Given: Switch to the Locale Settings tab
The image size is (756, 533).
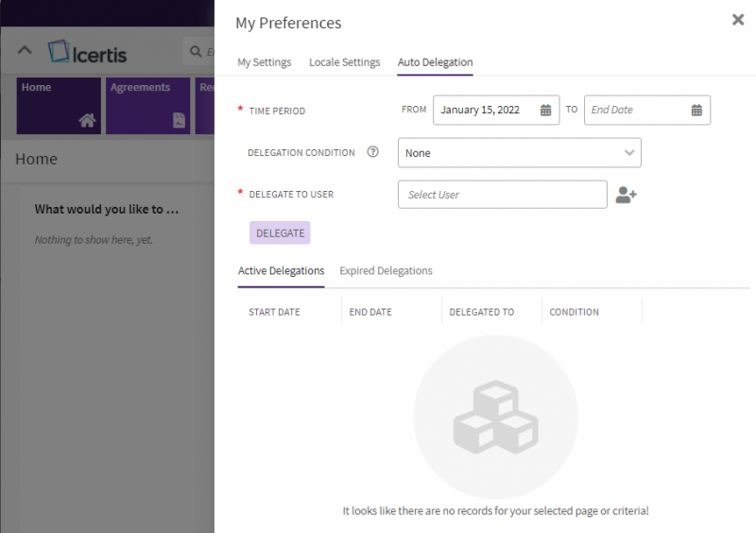Looking at the screenshot, I should [344, 62].
